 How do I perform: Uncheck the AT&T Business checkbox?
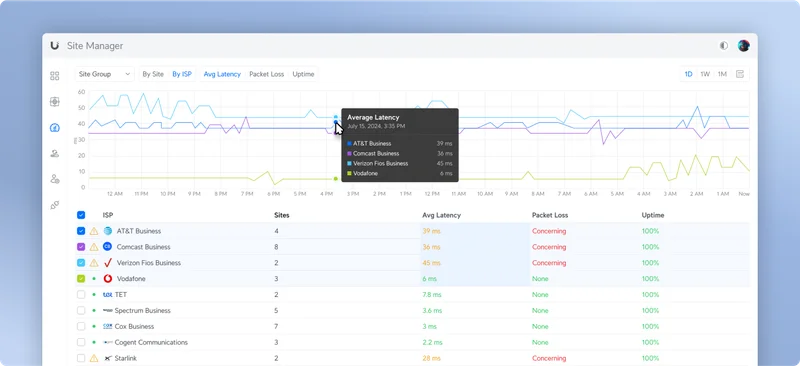click(81, 231)
